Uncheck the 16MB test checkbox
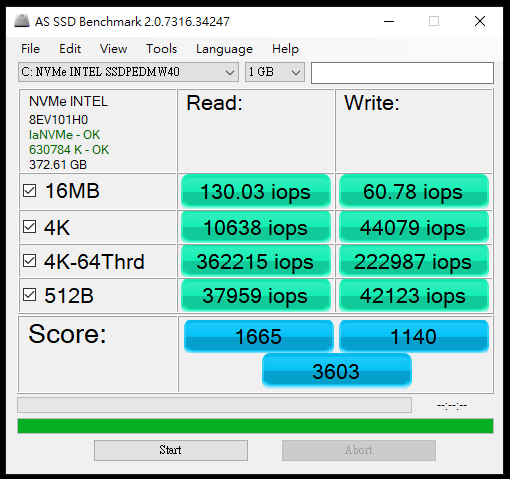This screenshot has width=510, height=479. coord(29,191)
